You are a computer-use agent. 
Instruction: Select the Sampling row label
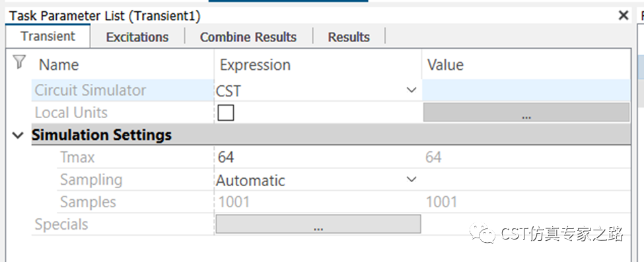coord(91,180)
